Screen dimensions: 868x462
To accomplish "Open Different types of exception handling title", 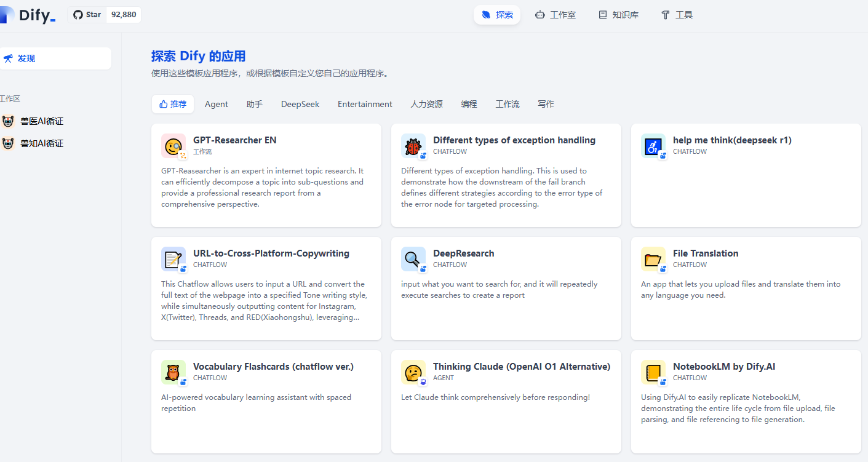I will click(x=514, y=140).
